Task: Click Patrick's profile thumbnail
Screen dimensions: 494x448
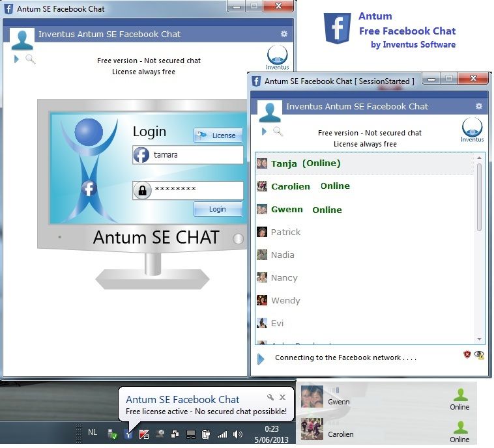Action: pos(262,232)
